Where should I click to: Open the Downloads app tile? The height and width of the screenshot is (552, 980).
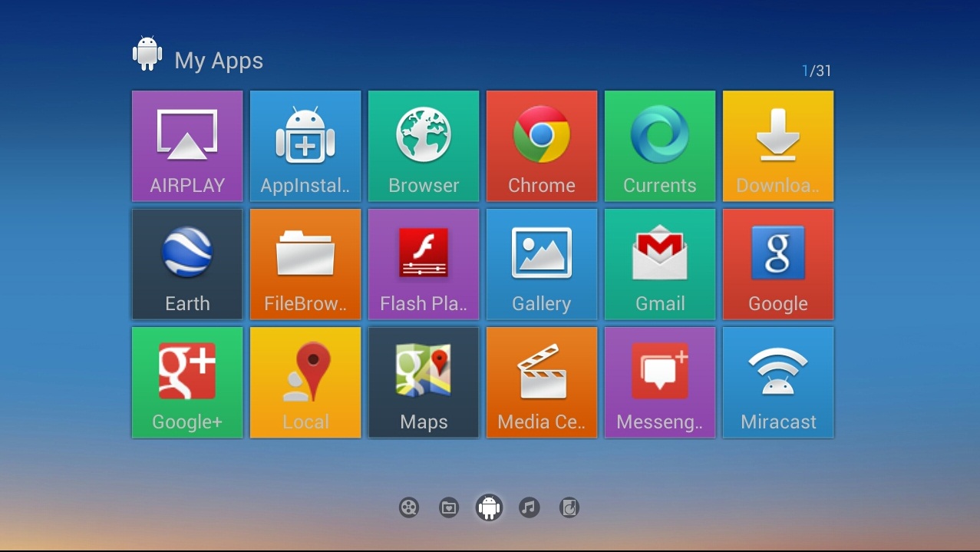click(778, 146)
